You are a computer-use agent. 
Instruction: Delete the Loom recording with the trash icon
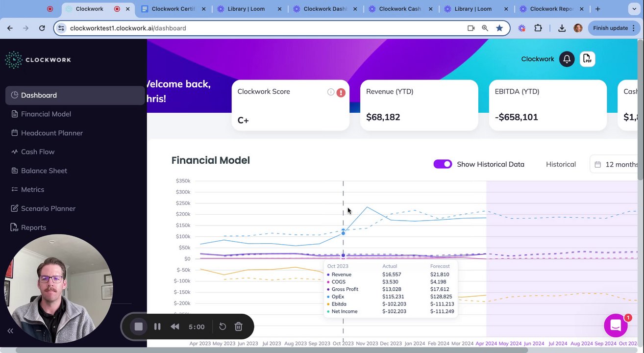[x=239, y=327]
